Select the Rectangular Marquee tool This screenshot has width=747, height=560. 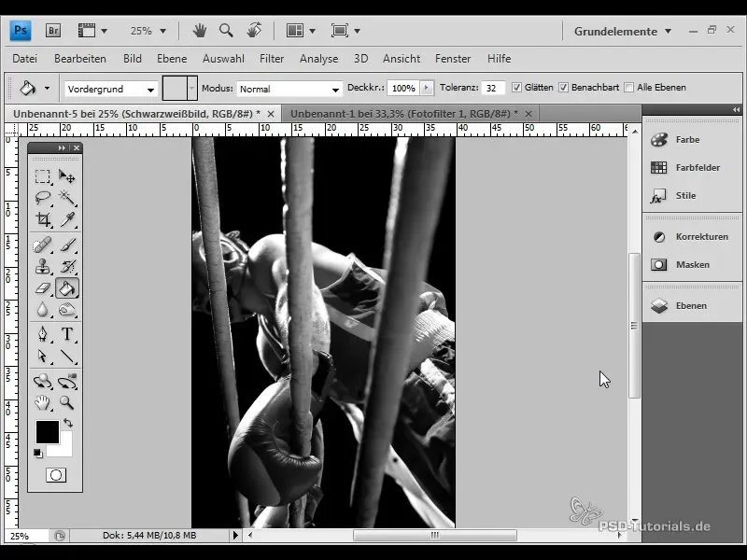pyautogui.click(x=42, y=176)
